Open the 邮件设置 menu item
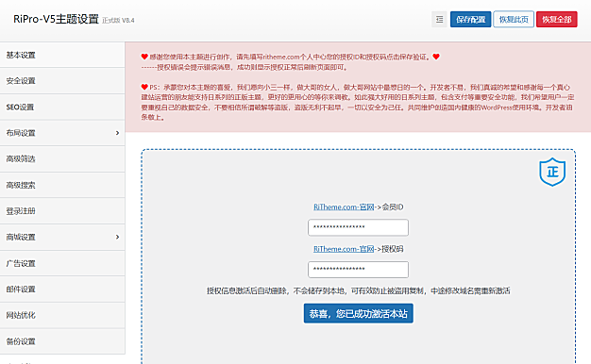 62,290
